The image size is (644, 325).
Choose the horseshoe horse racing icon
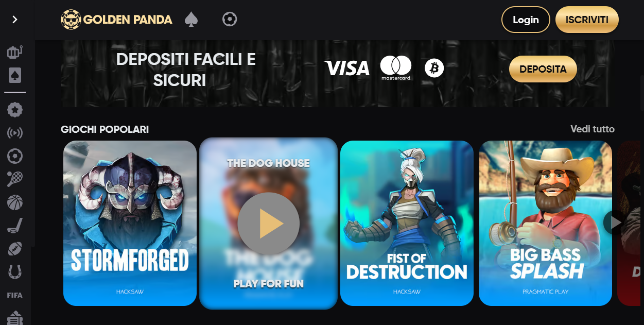pos(15,271)
